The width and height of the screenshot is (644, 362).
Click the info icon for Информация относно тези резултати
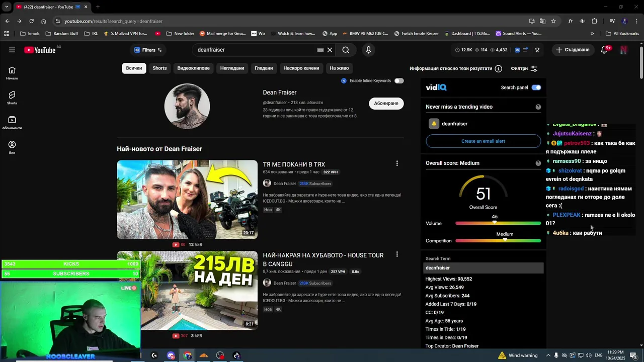(x=498, y=68)
